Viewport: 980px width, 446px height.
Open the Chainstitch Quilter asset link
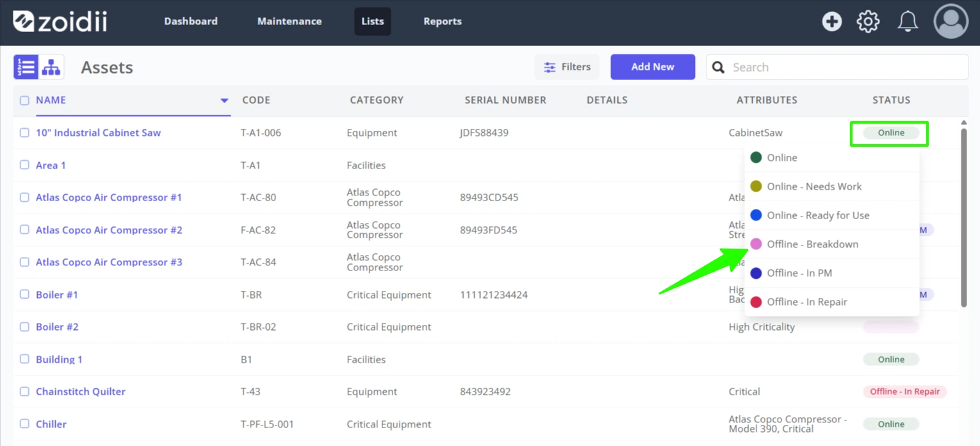pos(81,392)
